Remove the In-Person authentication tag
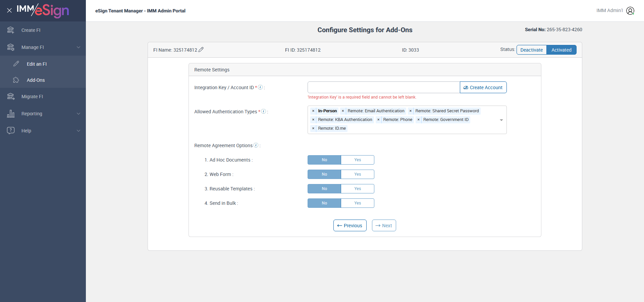Screen dimensions: 644x302 click(x=313, y=111)
